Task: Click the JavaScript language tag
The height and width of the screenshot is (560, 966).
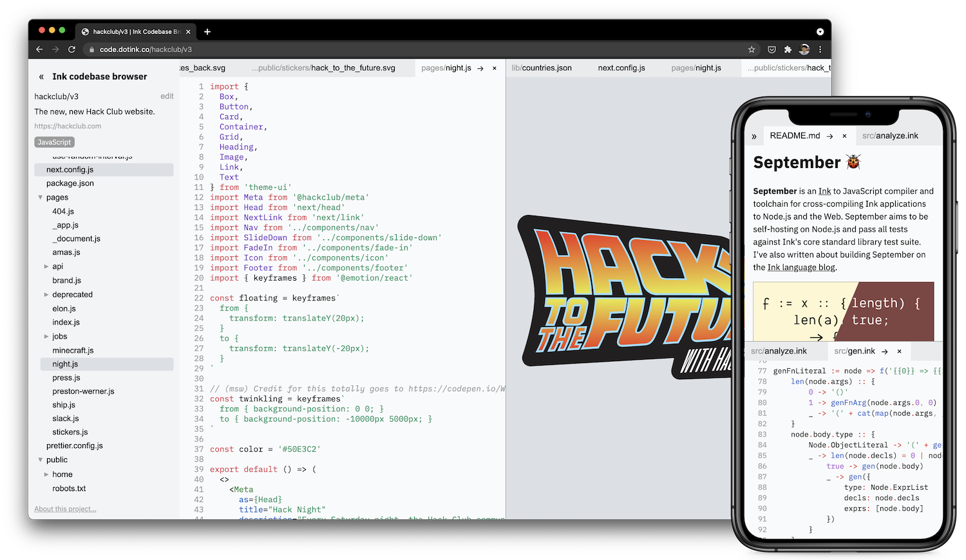Action: pyautogui.click(x=54, y=142)
